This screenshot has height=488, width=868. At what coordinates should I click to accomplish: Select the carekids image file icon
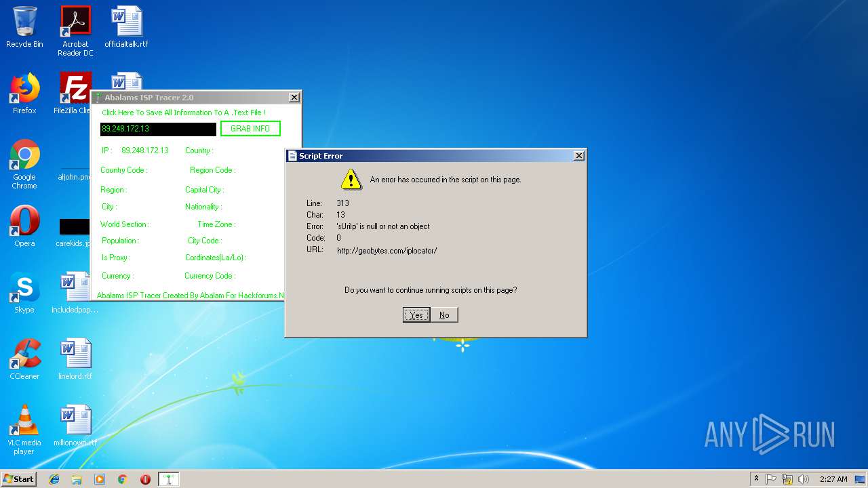(73, 232)
